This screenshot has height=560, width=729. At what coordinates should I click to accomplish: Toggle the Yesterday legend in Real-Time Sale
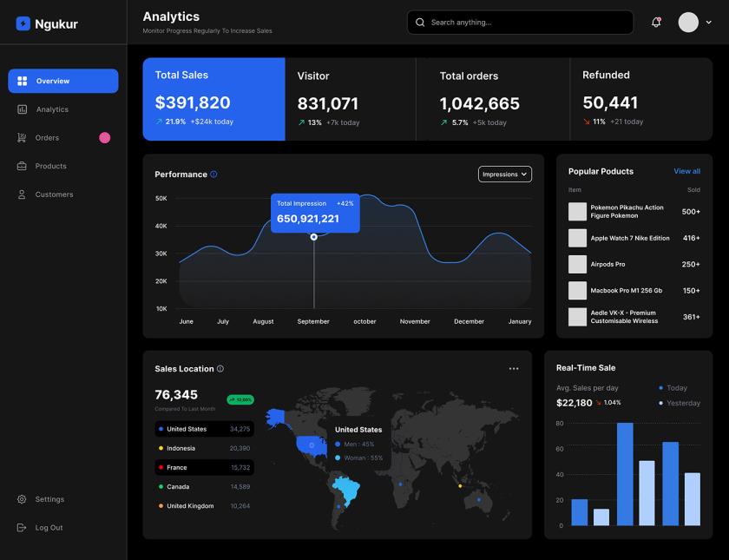tap(679, 402)
